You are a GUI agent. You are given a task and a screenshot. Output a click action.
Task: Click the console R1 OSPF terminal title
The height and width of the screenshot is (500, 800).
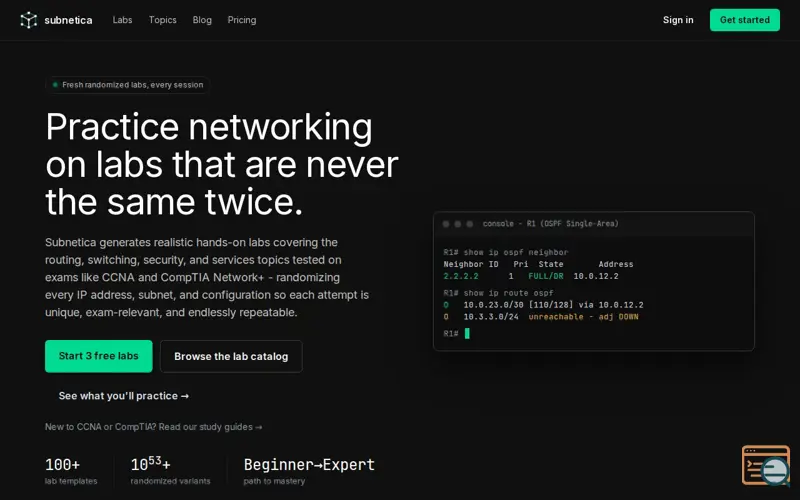click(551, 223)
